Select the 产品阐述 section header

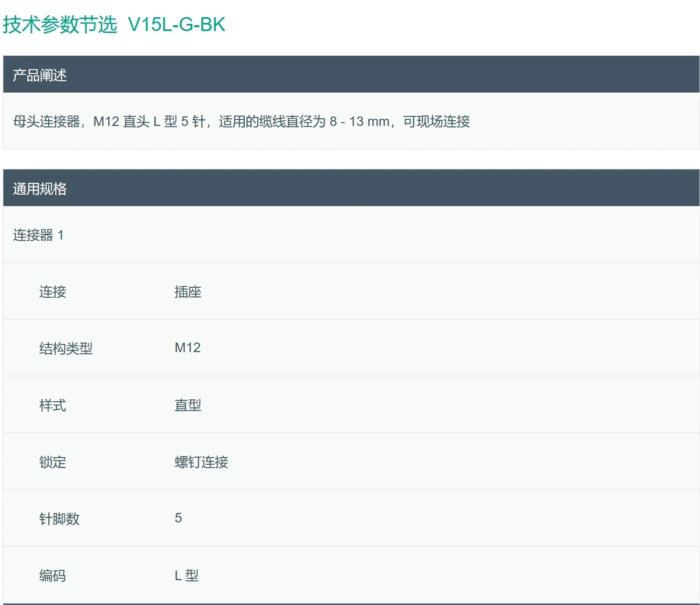(x=351, y=74)
